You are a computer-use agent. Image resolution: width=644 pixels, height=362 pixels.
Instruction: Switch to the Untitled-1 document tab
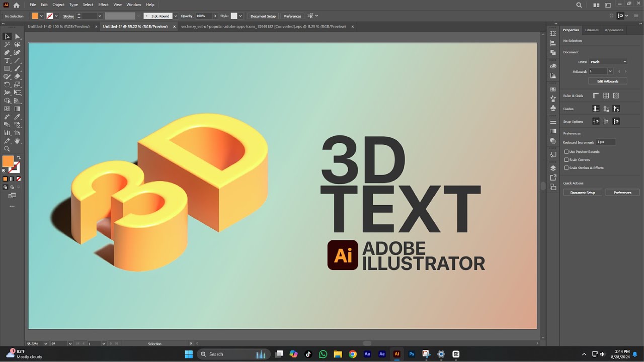click(58, 27)
